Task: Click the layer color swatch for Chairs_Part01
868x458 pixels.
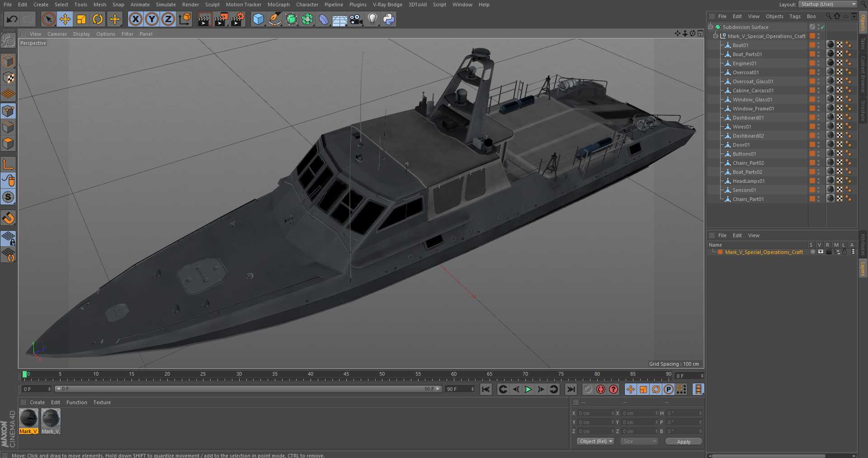Action: (x=812, y=199)
